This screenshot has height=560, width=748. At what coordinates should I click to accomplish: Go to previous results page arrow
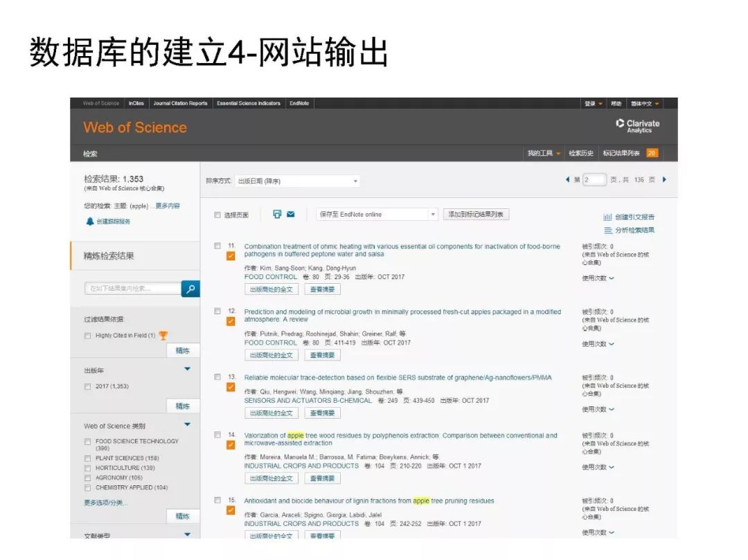pos(567,180)
